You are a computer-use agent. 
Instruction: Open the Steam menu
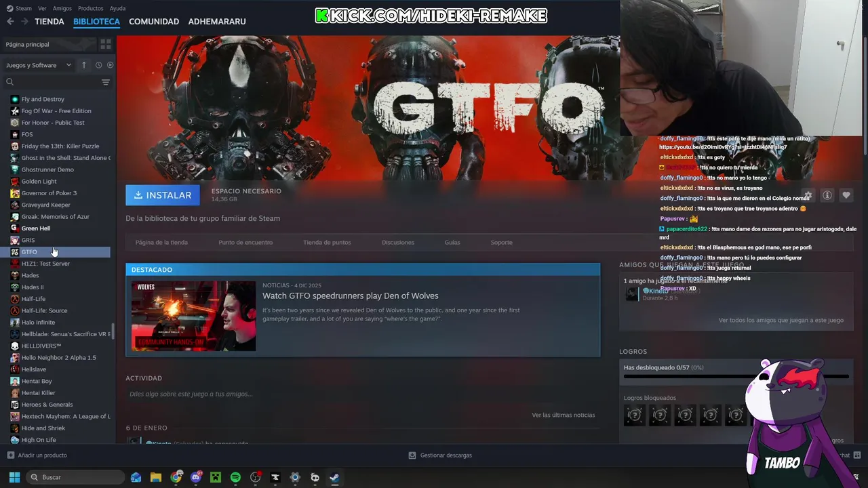click(20, 8)
